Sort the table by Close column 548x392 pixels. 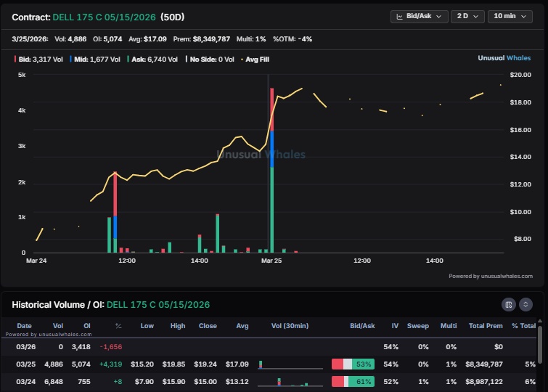coord(208,326)
